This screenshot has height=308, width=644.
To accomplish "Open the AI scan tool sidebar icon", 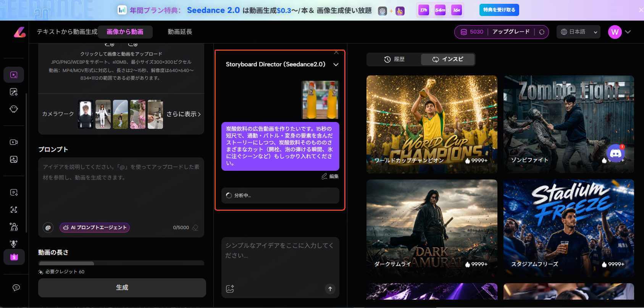I will point(14,210).
